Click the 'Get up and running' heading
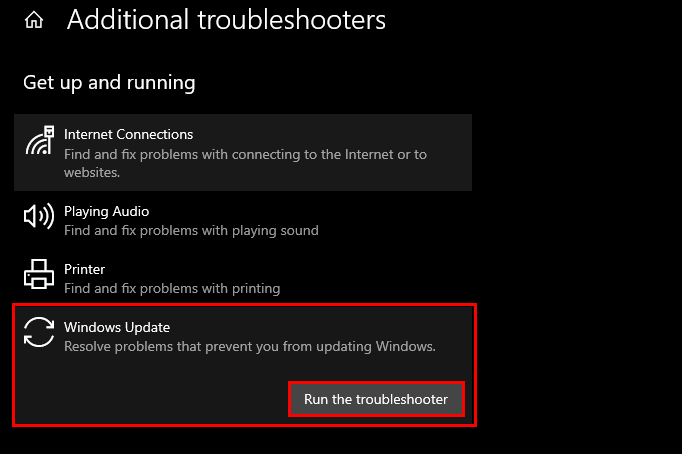This screenshot has height=454, width=682. coord(109,82)
